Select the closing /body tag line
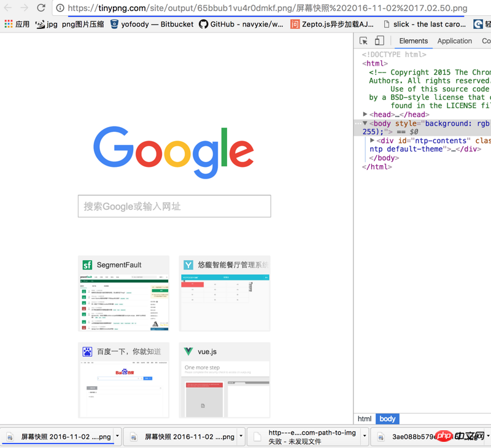491x448 pixels. 384,158
